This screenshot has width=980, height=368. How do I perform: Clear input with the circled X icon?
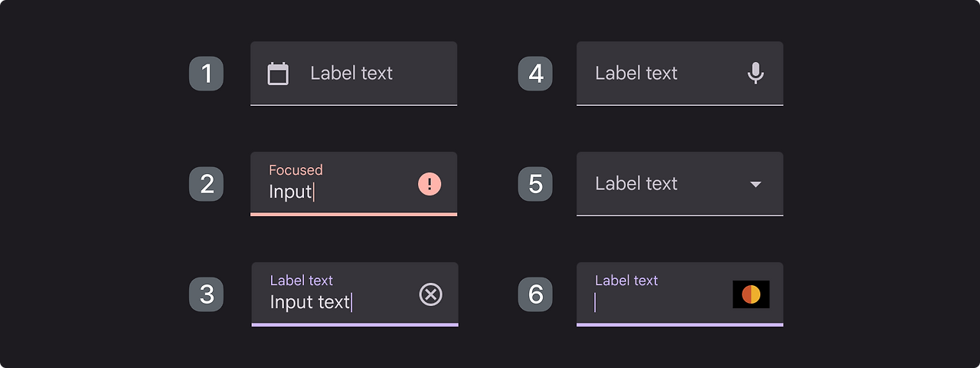click(431, 294)
